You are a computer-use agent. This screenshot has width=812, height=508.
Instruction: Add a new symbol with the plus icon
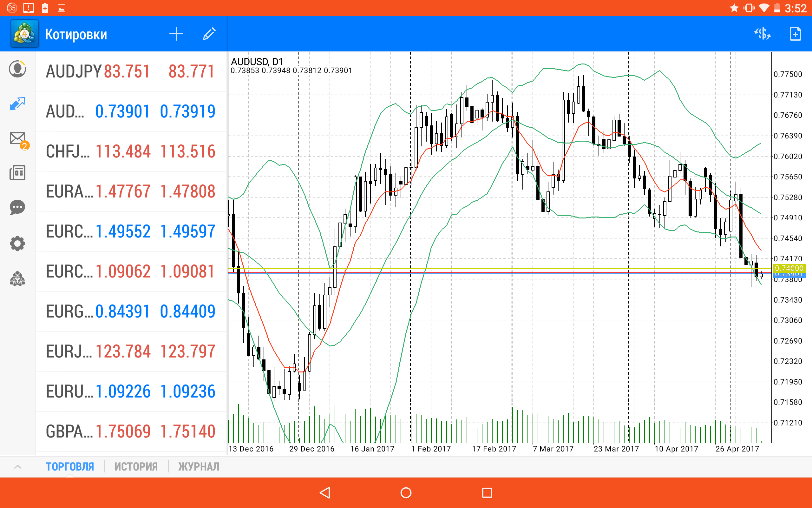[x=176, y=34]
